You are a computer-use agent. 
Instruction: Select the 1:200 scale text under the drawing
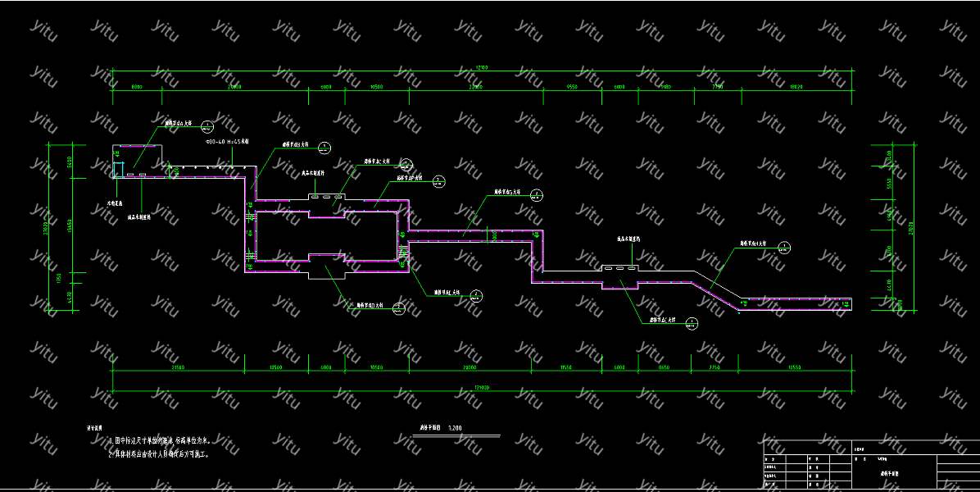pos(456,427)
